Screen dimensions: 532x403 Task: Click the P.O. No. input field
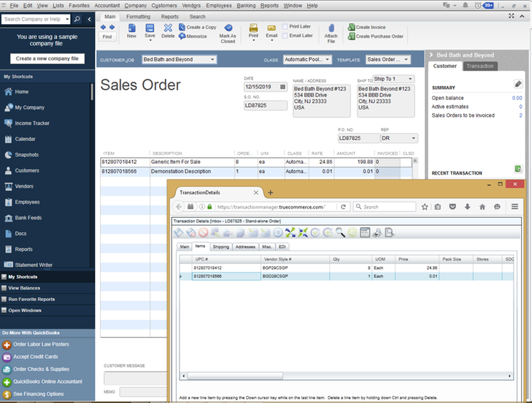[359, 138]
